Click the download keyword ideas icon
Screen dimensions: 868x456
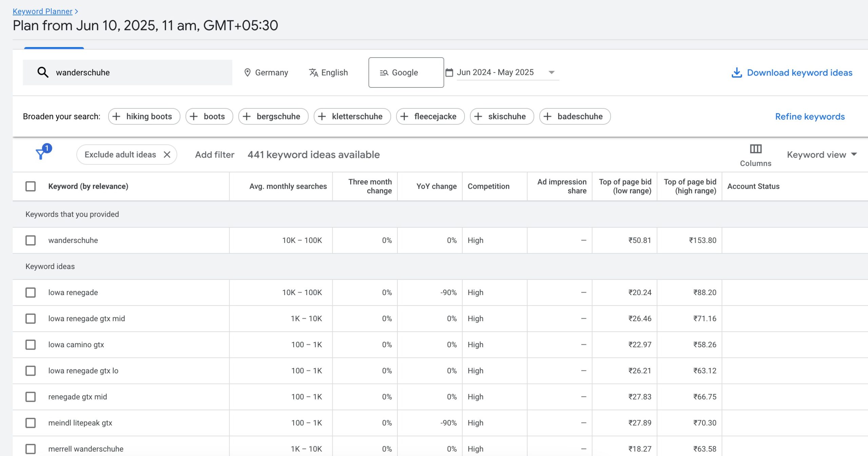pyautogui.click(x=736, y=72)
